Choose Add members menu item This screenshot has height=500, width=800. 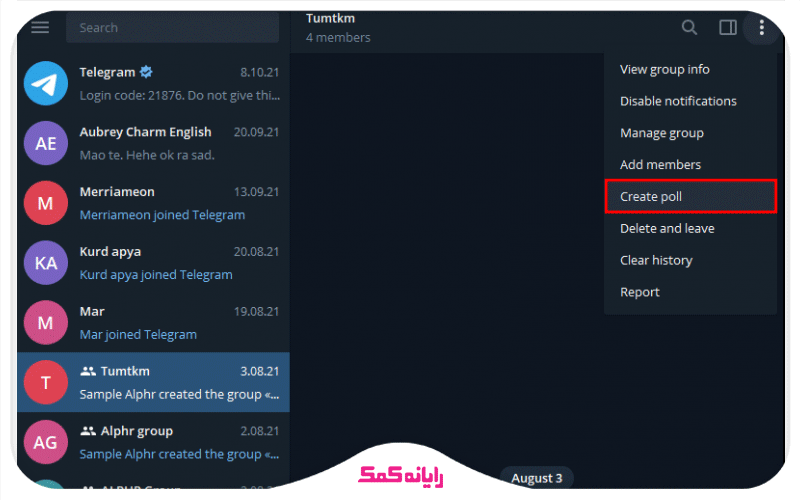pyautogui.click(x=690, y=165)
